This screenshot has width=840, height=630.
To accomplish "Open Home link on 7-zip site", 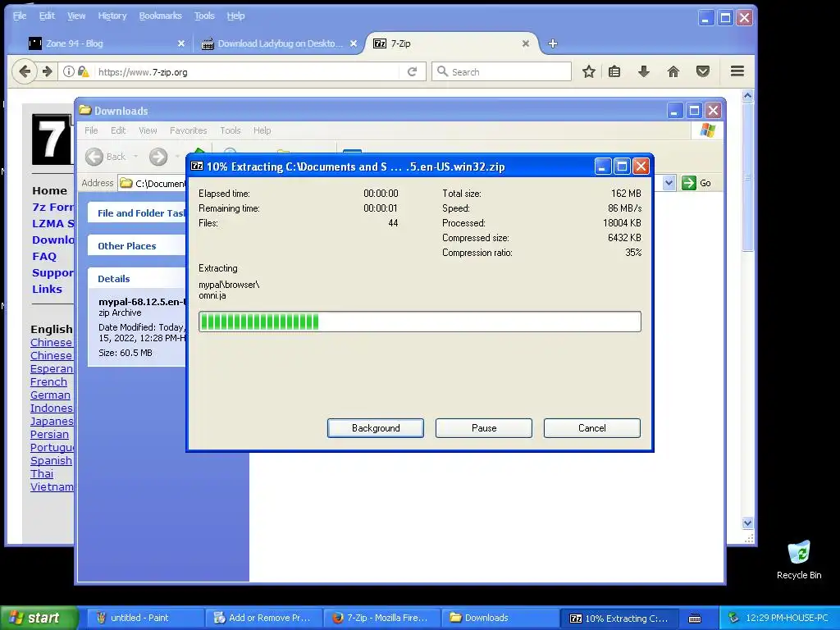I will point(49,190).
